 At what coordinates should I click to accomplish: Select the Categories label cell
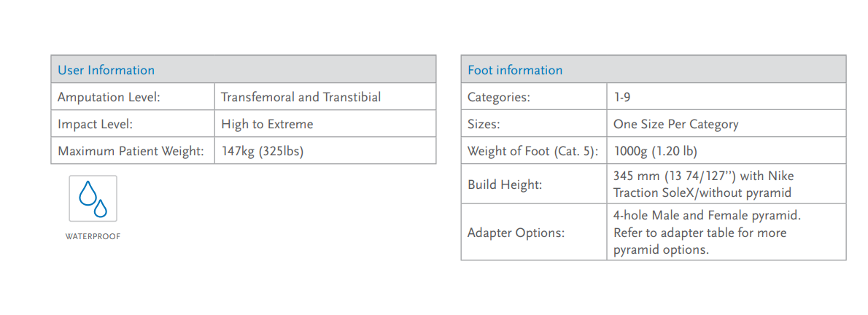(x=534, y=97)
